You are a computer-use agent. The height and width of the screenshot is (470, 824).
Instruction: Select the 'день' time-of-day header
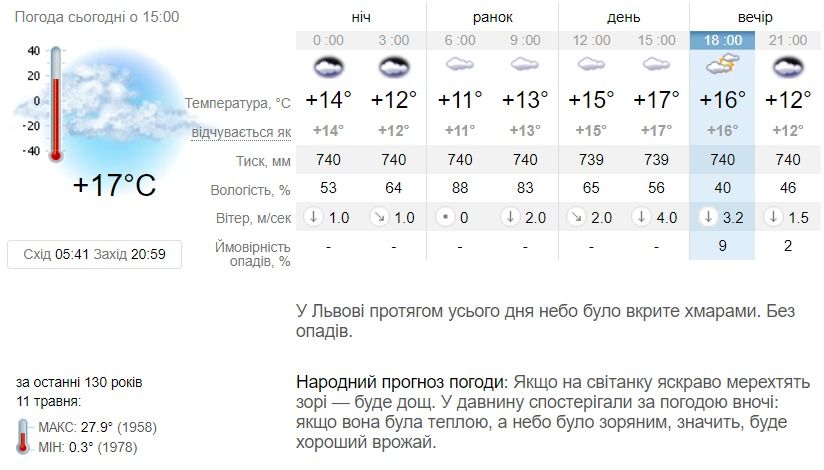(x=623, y=18)
